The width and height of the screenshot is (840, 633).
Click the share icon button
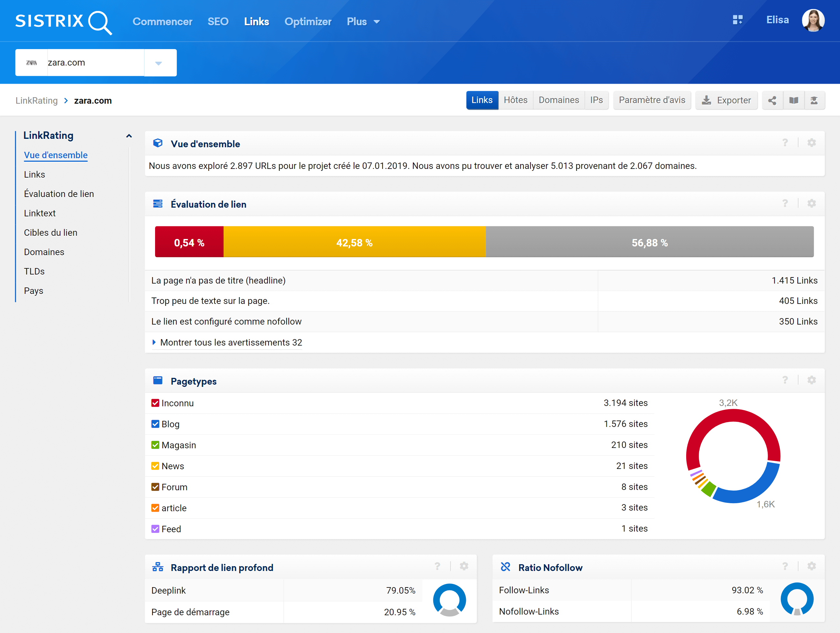tap(772, 100)
